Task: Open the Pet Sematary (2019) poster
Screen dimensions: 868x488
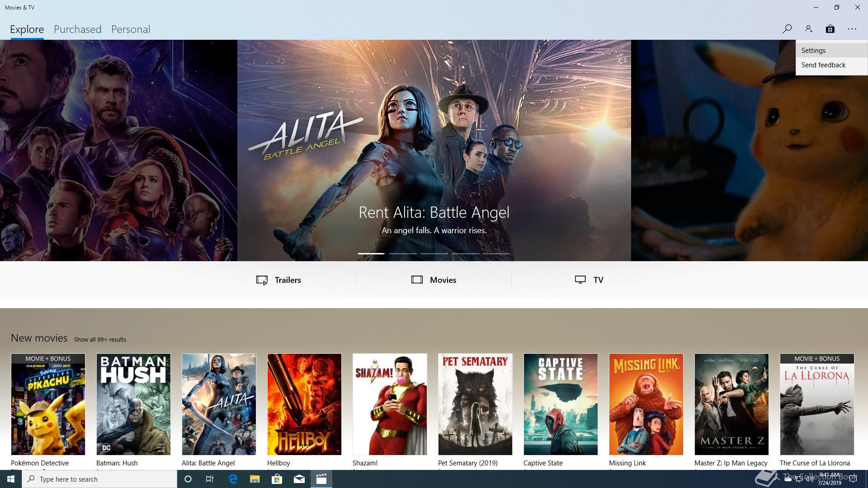Action: (475, 404)
